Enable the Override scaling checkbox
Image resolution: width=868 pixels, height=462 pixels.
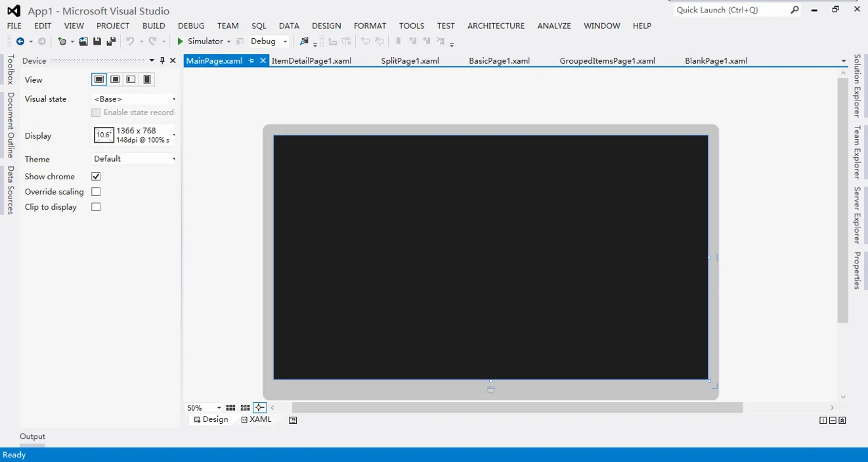tap(96, 192)
